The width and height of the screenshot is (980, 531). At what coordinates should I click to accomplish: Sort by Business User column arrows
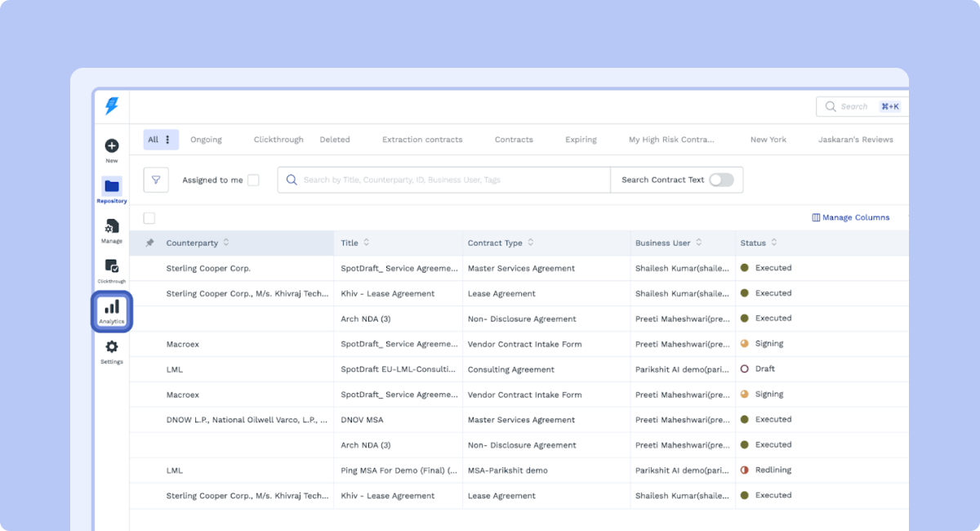click(699, 243)
